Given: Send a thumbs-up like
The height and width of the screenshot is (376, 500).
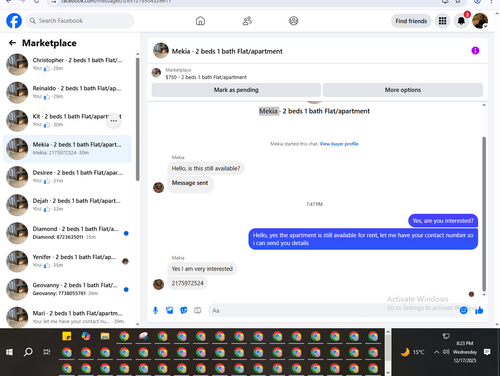Looking at the screenshot, I should tap(479, 310).
